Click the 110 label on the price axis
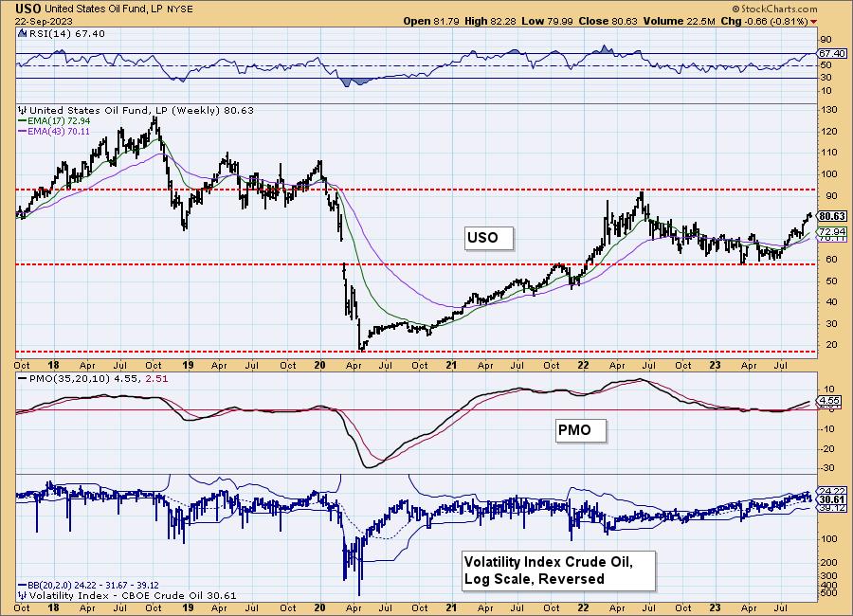Screen dimensions: 853x616 coord(829,153)
